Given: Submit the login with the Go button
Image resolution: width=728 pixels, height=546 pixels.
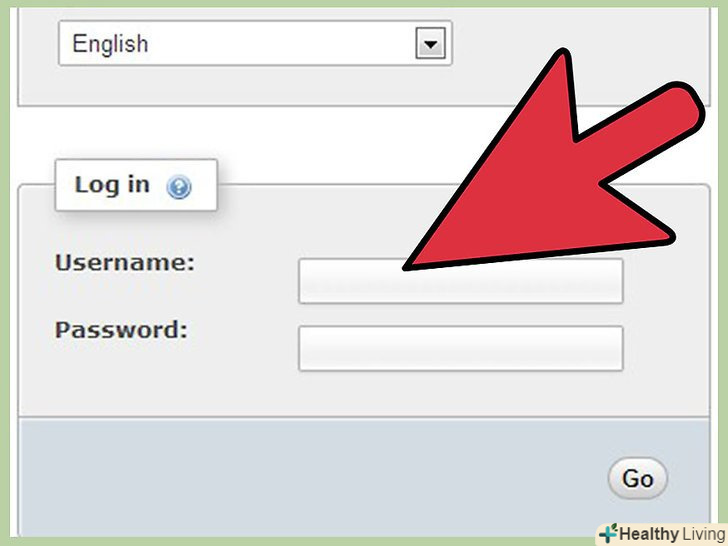Looking at the screenshot, I should pyautogui.click(x=637, y=478).
